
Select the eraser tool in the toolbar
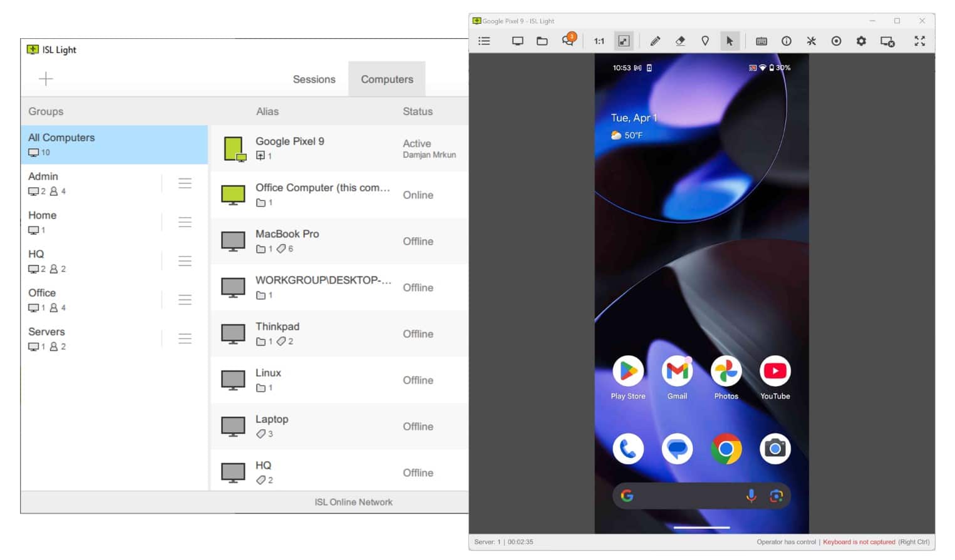[680, 41]
